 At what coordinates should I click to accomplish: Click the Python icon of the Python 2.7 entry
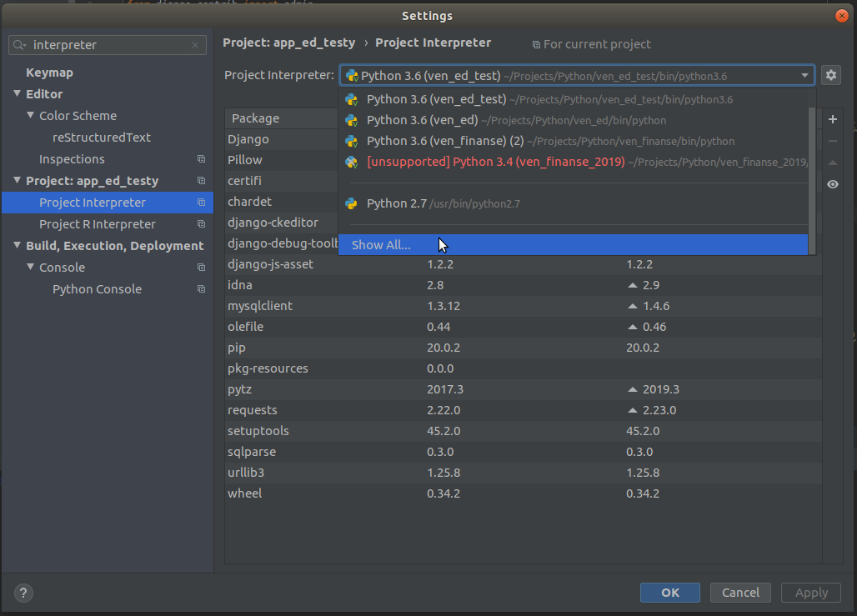352,203
